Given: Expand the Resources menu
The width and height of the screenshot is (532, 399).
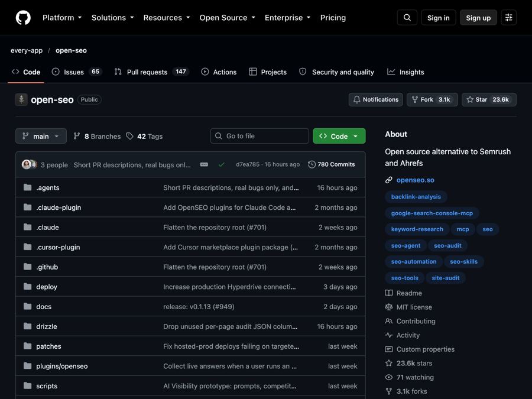Looking at the screenshot, I should click(167, 18).
